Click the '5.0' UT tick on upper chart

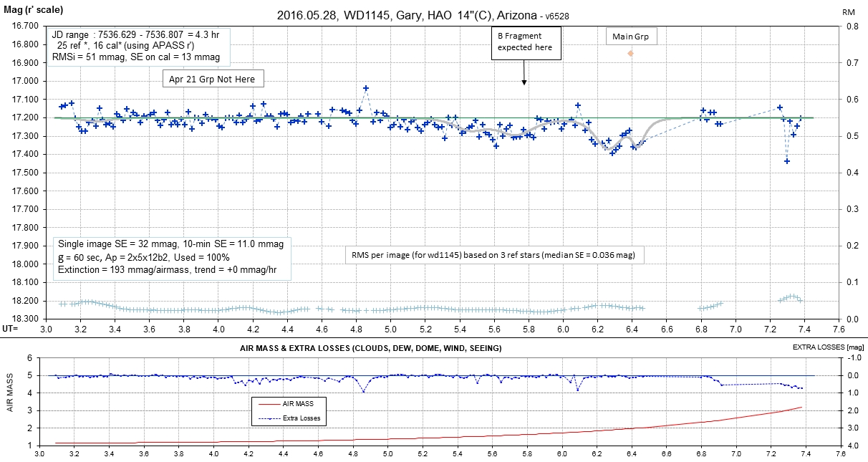pos(390,329)
